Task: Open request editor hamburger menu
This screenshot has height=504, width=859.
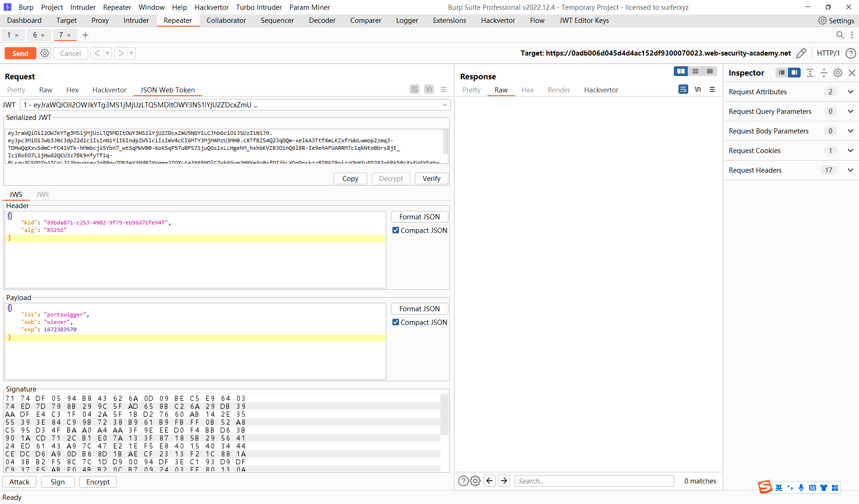Action: click(x=444, y=89)
